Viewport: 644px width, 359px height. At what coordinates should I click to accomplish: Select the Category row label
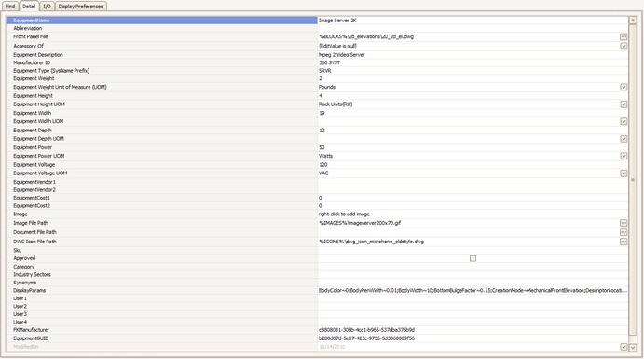[x=24, y=267]
